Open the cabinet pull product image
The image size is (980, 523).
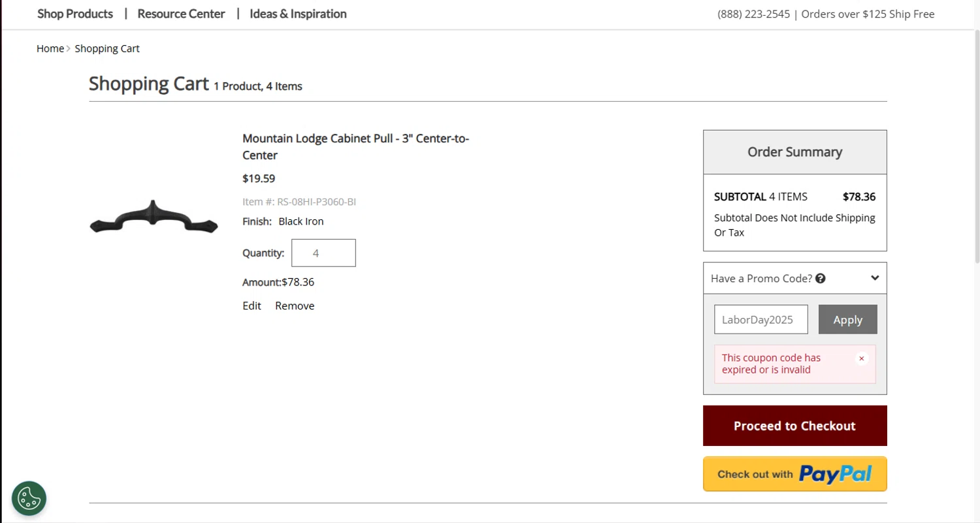pos(154,217)
